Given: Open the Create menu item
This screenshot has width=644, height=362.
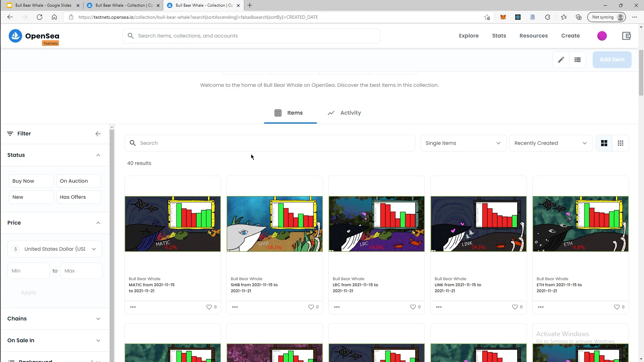Looking at the screenshot, I should 570,36.
